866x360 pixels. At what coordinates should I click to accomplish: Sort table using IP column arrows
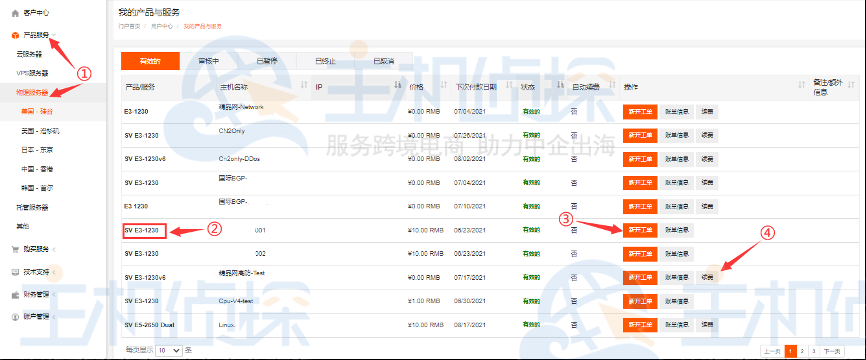tap(398, 84)
